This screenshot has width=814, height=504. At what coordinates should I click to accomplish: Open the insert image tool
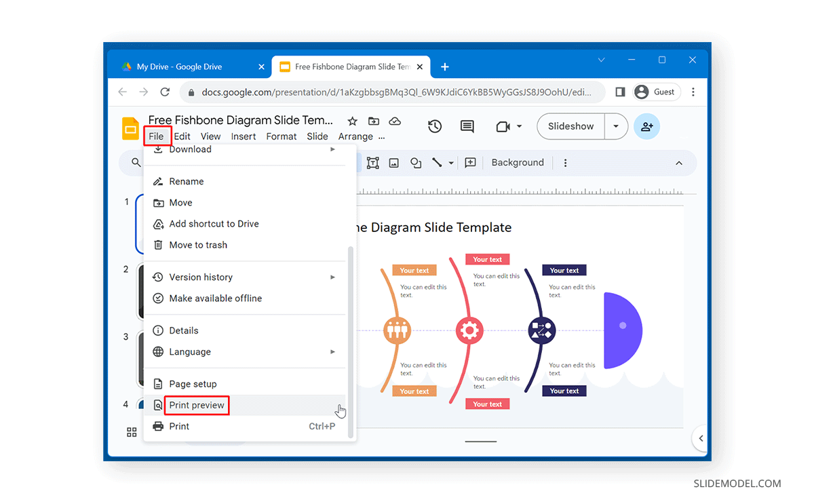[393, 163]
